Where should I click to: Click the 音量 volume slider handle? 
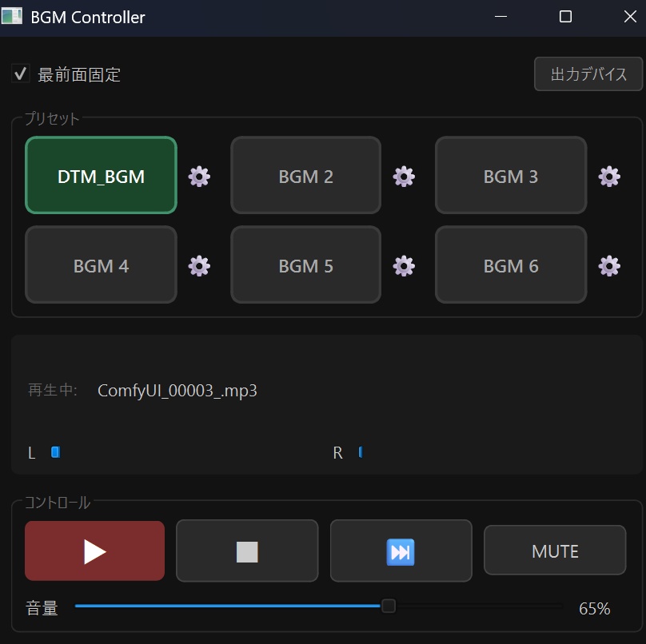(x=389, y=606)
